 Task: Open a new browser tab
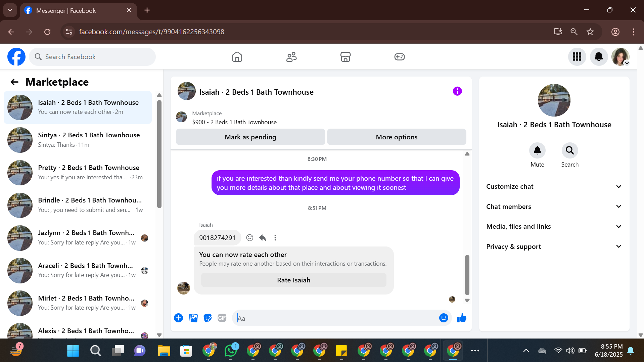click(x=147, y=10)
